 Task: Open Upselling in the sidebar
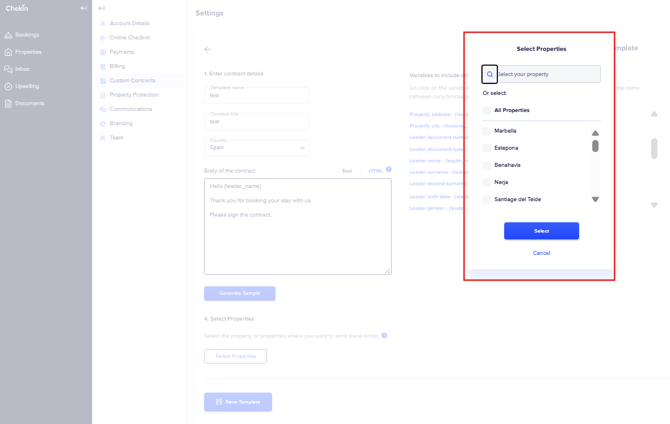pyautogui.click(x=27, y=86)
